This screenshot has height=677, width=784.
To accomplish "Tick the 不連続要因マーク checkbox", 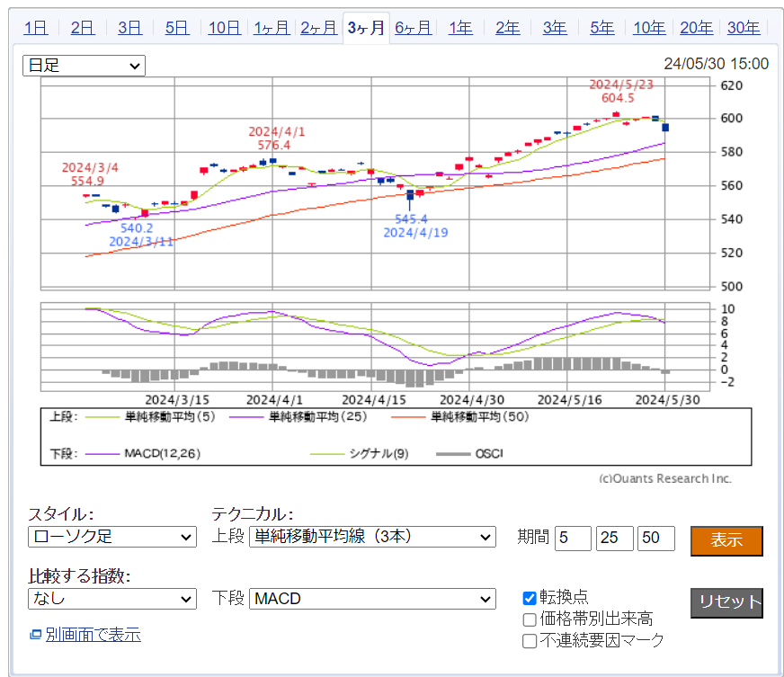I will [x=530, y=641].
